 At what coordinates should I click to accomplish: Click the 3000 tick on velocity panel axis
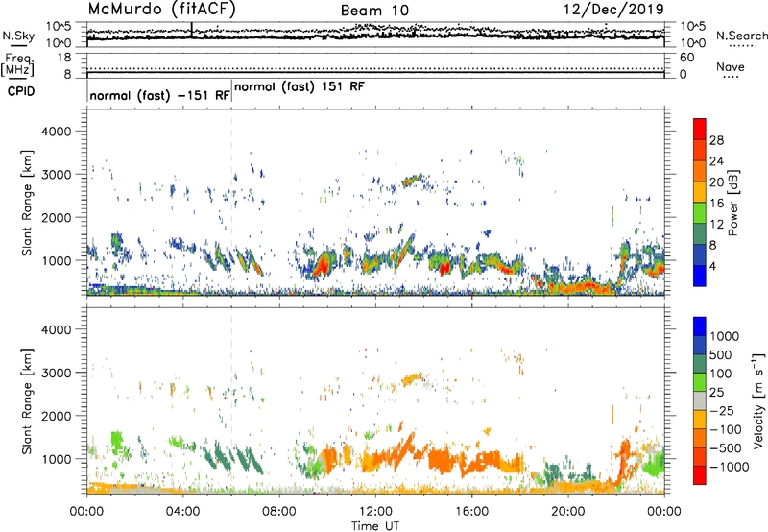coord(59,373)
